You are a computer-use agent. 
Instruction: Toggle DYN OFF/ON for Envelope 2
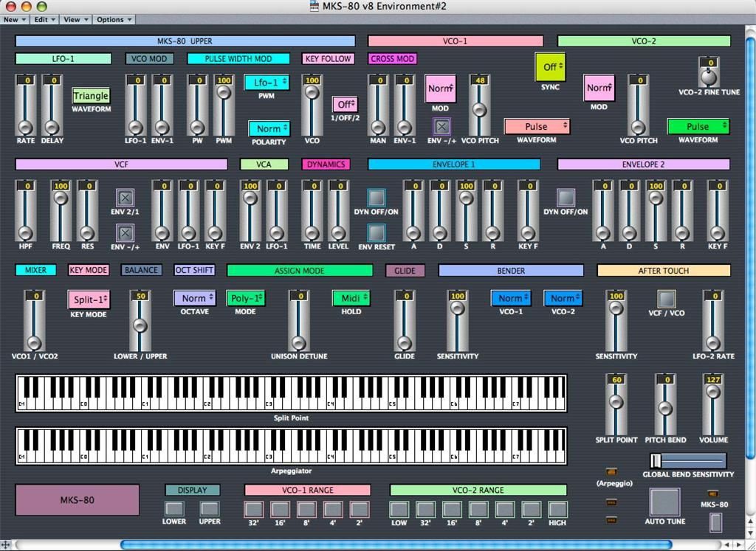[x=566, y=198]
